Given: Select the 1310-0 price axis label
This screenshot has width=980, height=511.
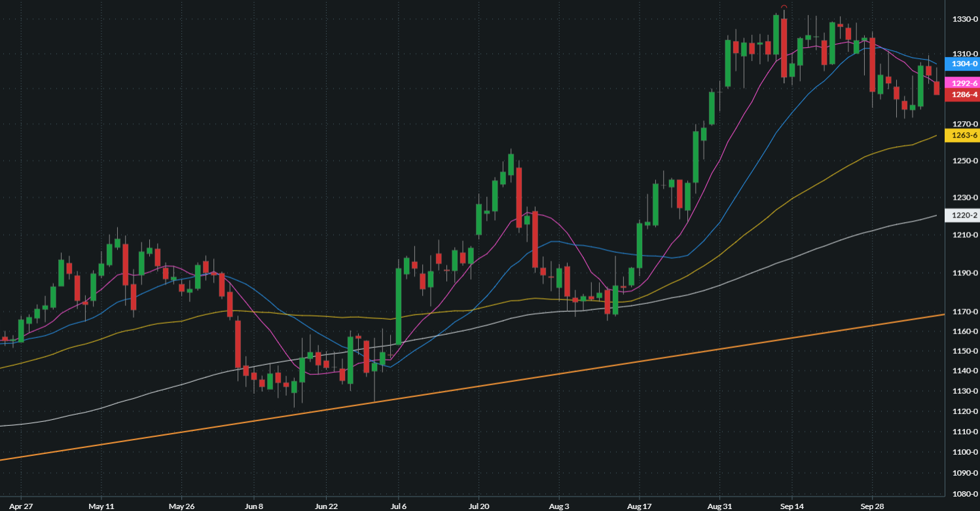Looking at the screenshot, I should (965, 54).
